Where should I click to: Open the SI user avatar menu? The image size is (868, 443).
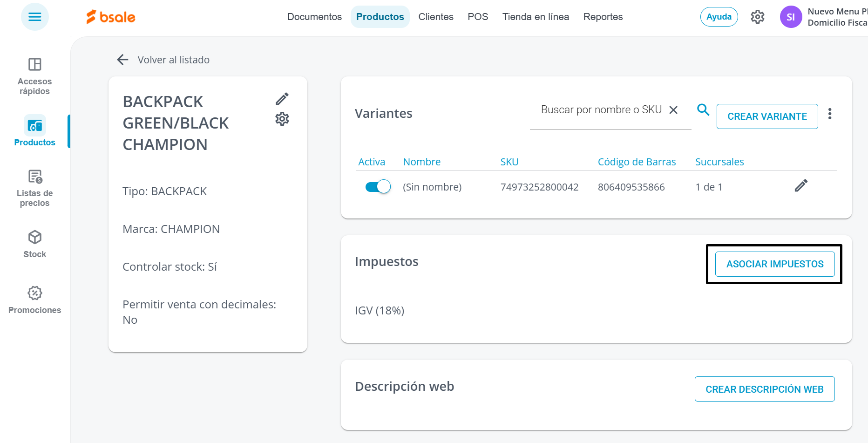coord(791,17)
